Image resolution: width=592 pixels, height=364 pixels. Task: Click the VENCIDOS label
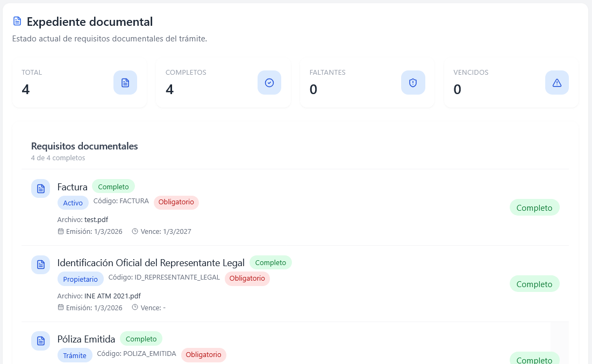pos(471,73)
